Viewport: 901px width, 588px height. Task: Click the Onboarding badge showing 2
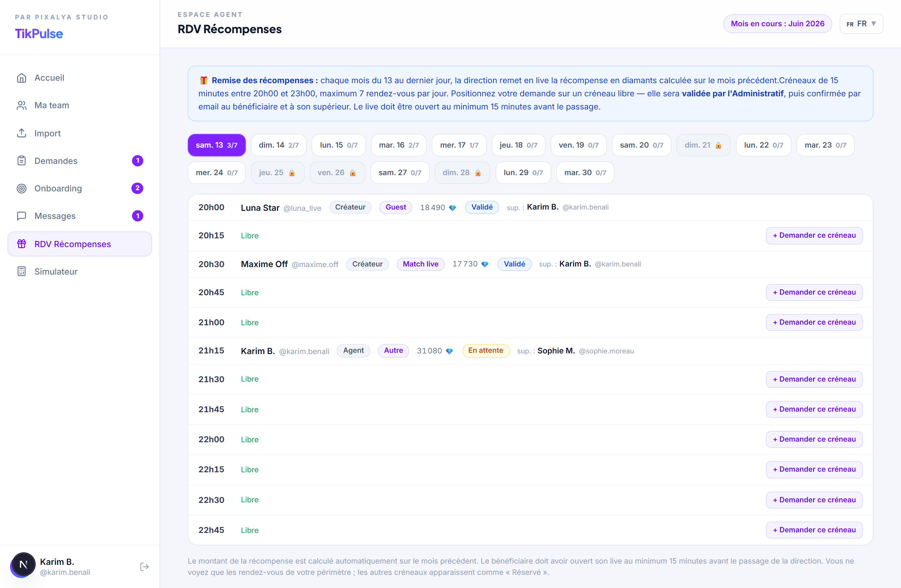coord(137,188)
